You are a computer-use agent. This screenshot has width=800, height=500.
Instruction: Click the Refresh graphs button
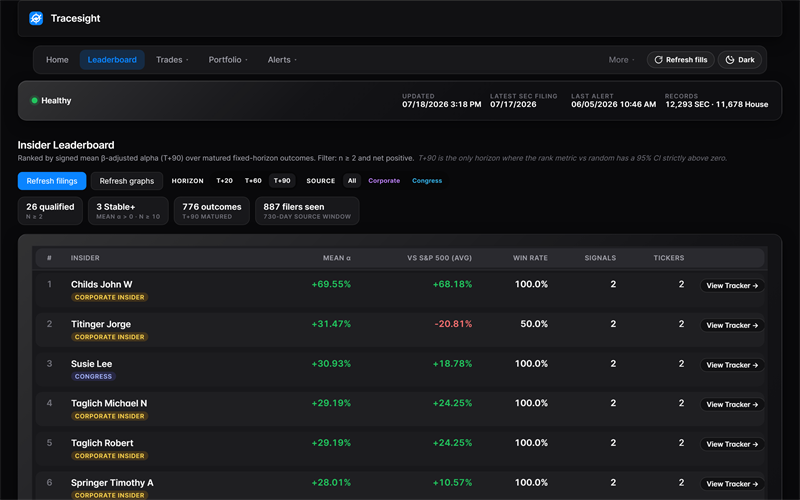(x=127, y=181)
